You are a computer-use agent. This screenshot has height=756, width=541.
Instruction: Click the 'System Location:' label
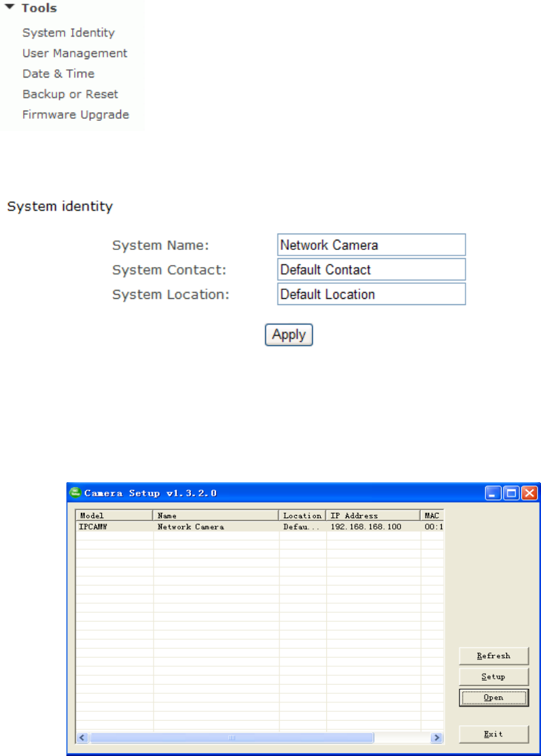(x=171, y=295)
